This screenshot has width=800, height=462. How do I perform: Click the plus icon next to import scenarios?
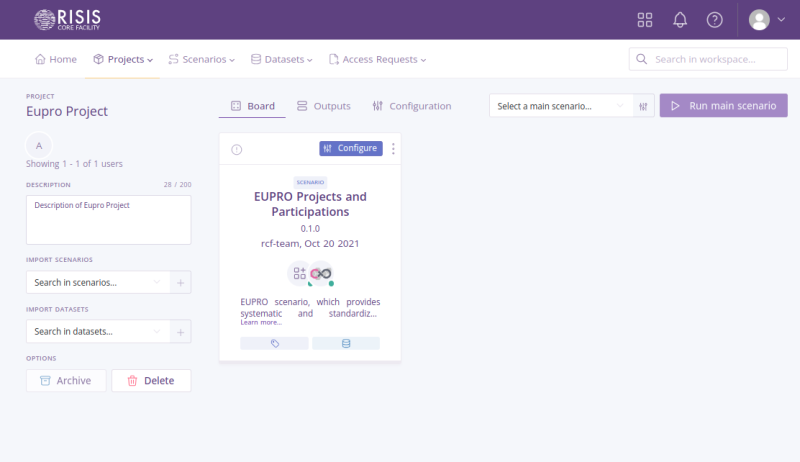point(181,283)
